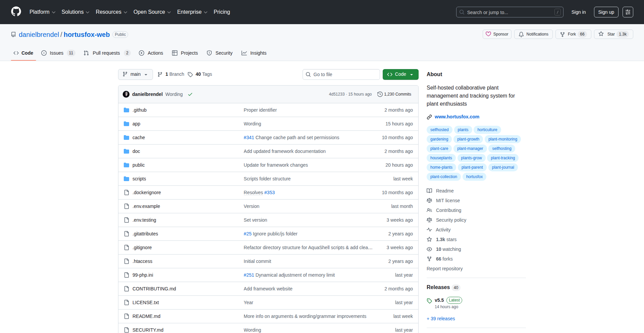Focus the Go to file field
This screenshot has height=333, width=644.
pos(341,74)
